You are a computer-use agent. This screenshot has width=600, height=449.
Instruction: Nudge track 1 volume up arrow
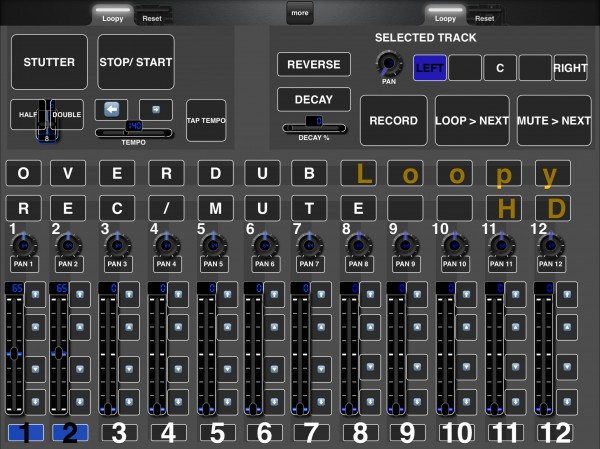click(x=35, y=327)
